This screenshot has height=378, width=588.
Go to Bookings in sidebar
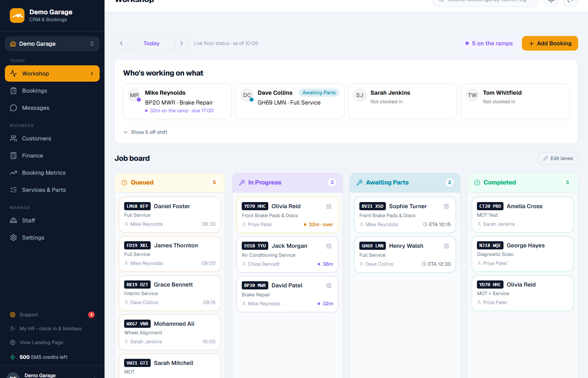pos(52,91)
